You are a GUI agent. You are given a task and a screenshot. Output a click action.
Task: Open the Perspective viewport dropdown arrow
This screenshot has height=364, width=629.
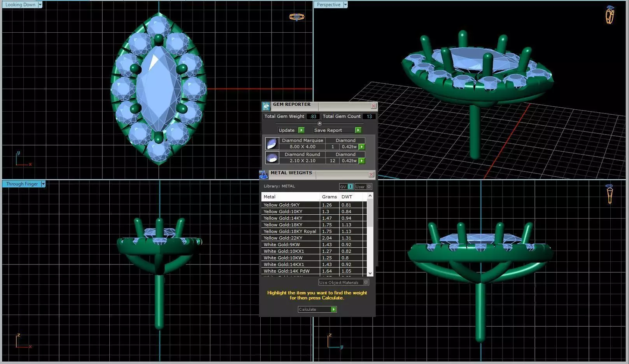[x=345, y=5]
